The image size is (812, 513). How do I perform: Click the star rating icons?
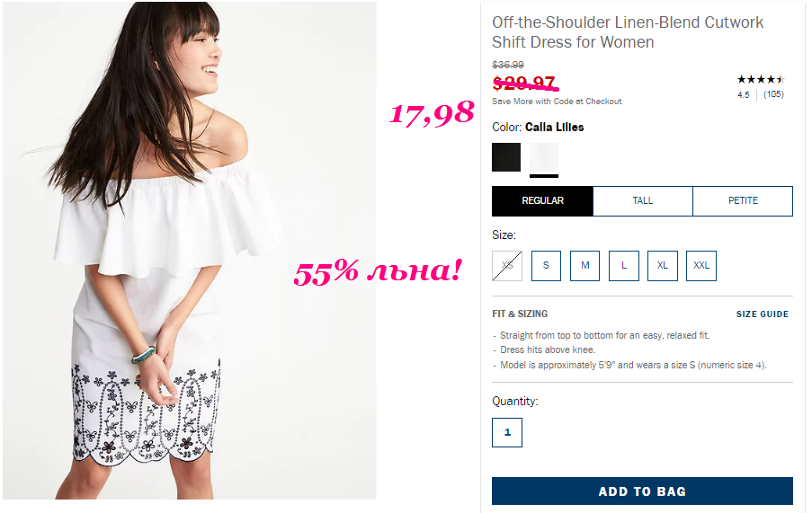[x=761, y=80]
